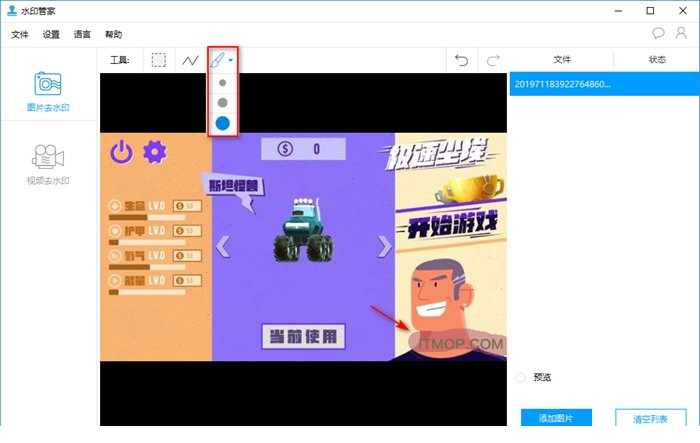Choose the smallest brush size dot
Viewport: 700px width, 443px height.
tap(222, 83)
